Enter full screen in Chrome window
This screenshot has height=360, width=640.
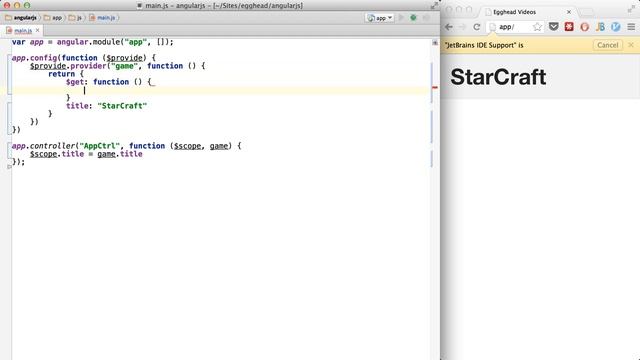pyautogui.click(x=632, y=9)
